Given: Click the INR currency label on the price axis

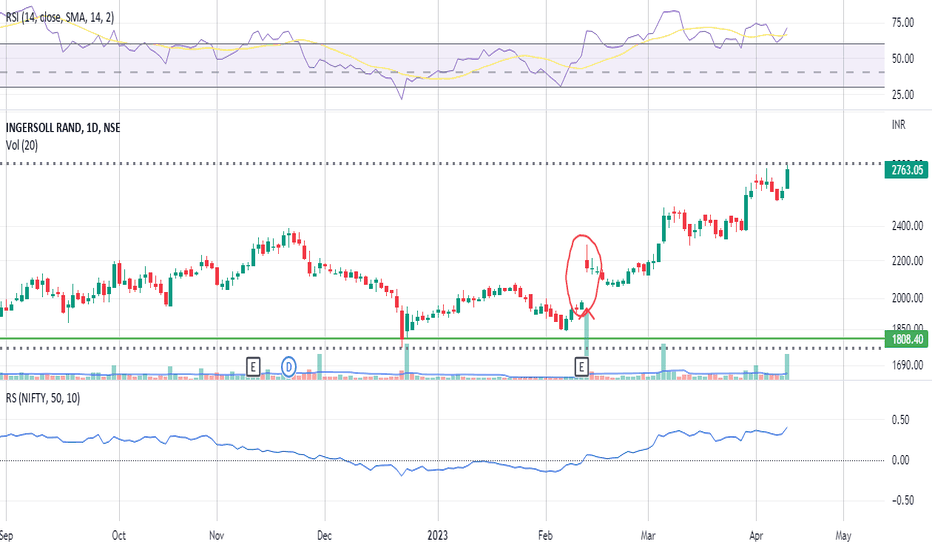Looking at the screenshot, I should (899, 124).
